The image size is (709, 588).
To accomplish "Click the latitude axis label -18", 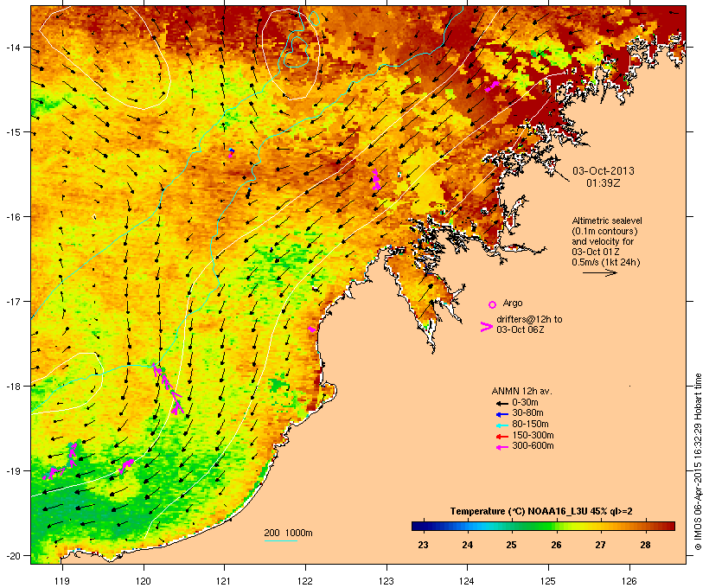I will point(12,387).
